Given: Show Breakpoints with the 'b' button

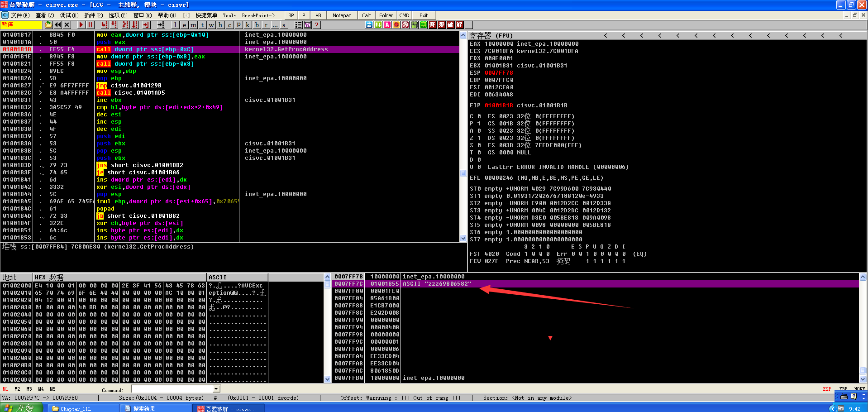Looking at the screenshot, I should (x=257, y=24).
